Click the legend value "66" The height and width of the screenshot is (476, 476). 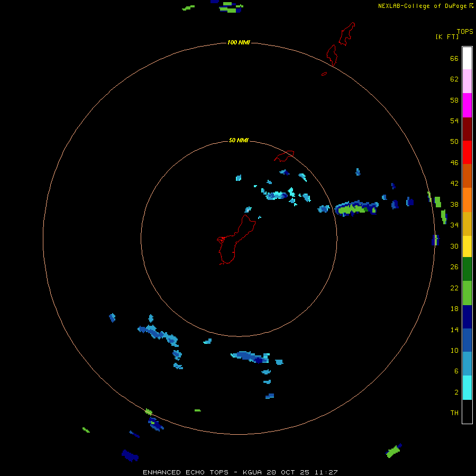click(x=454, y=58)
